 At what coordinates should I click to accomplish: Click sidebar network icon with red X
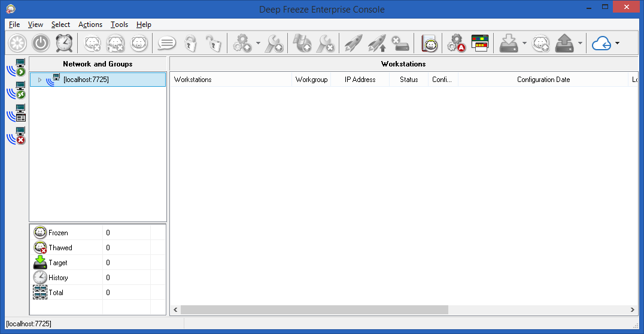[x=16, y=136]
